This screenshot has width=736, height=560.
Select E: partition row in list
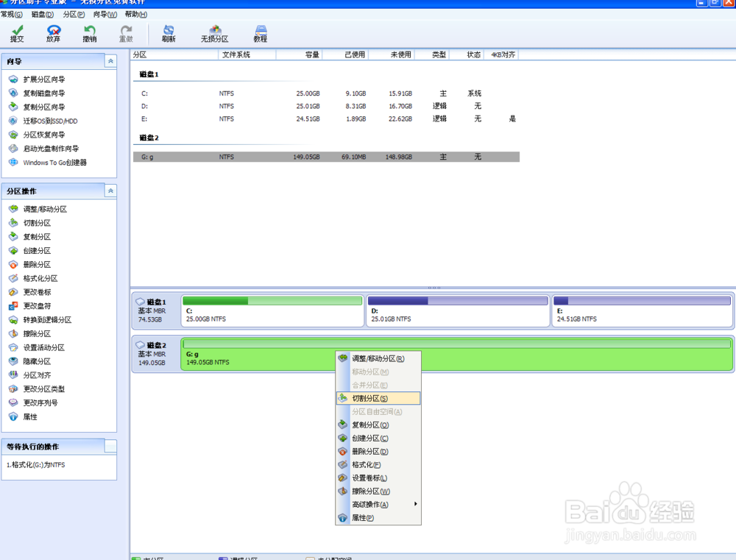click(x=326, y=118)
